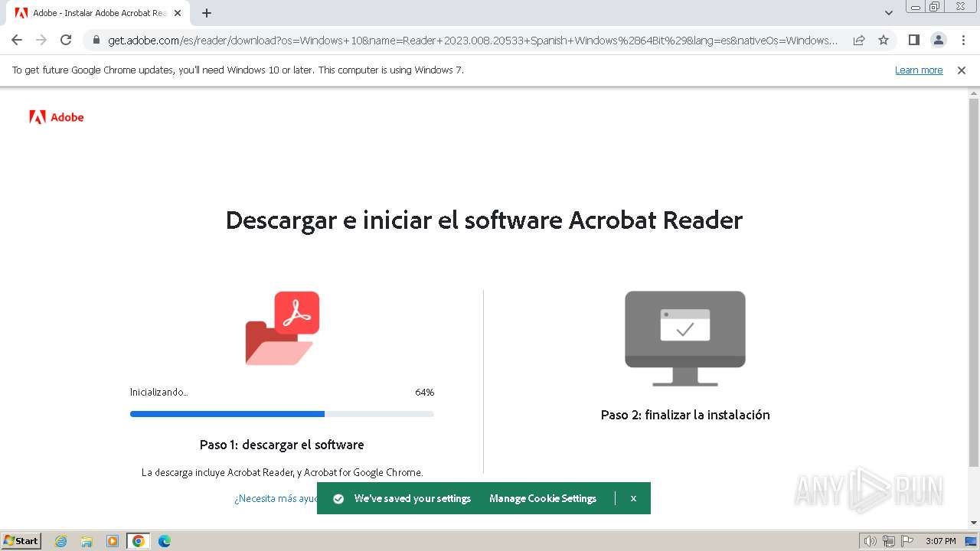Close the Adobe Instalar tab

pyautogui.click(x=178, y=13)
